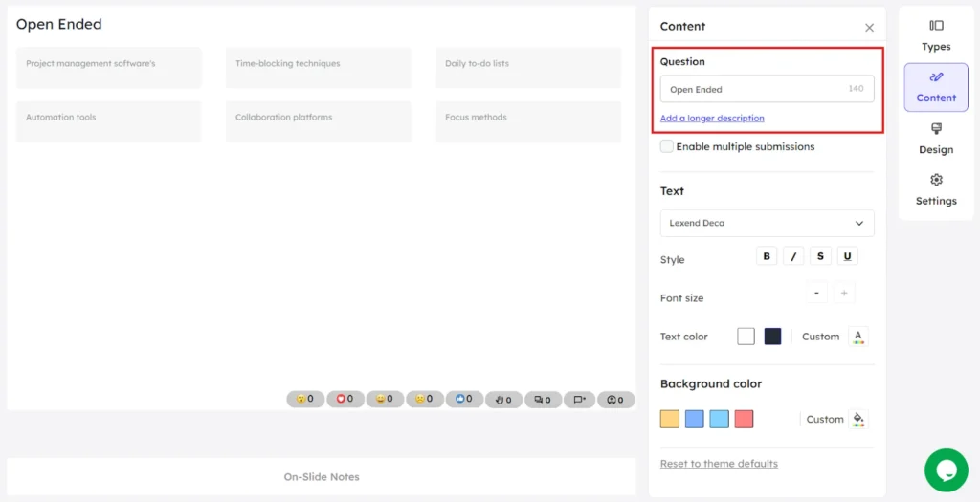Toggle bold text style
980x502 pixels.
(x=767, y=256)
